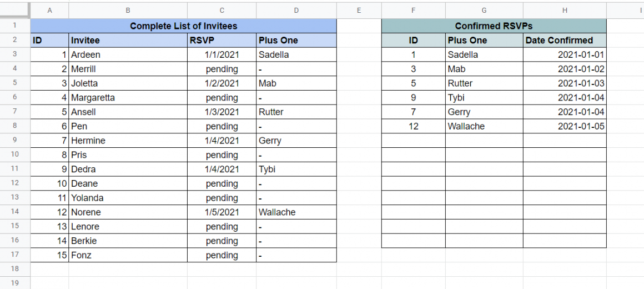
Task: Click the Invitee column header cell
Action: [x=128, y=41]
